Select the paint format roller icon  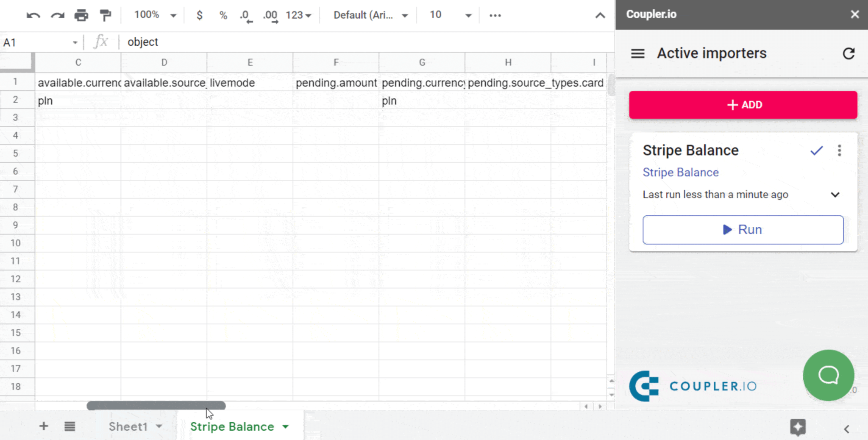pyautogui.click(x=105, y=16)
